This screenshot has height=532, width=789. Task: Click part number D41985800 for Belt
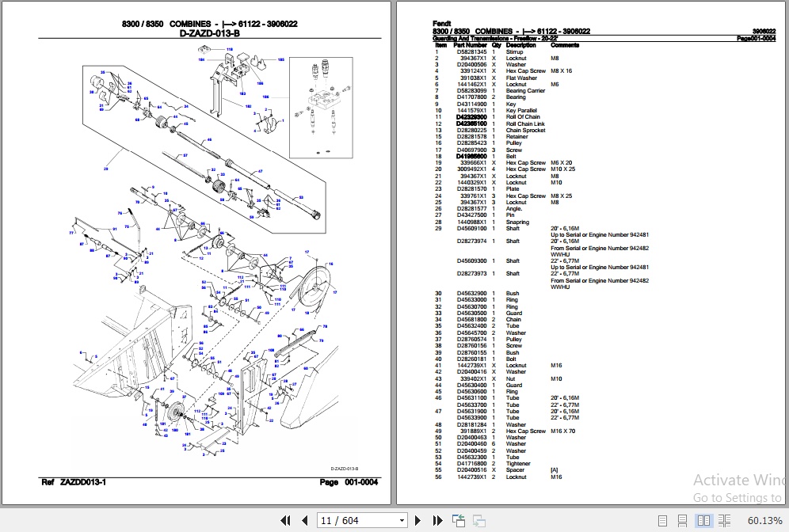pyautogui.click(x=471, y=157)
